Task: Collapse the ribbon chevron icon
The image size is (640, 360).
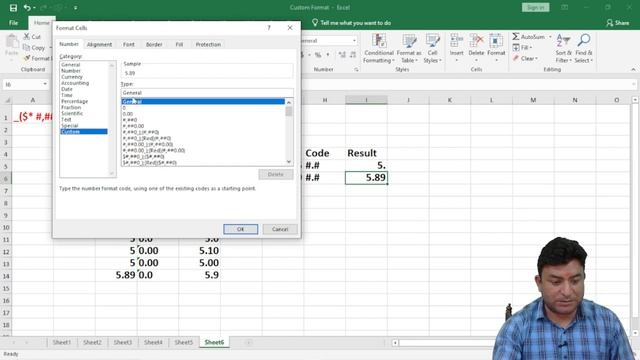Action: [633, 70]
